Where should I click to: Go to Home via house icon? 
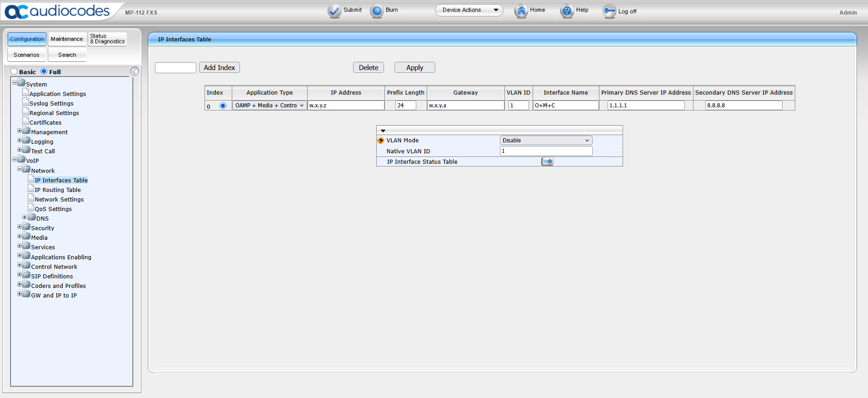point(521,11)
